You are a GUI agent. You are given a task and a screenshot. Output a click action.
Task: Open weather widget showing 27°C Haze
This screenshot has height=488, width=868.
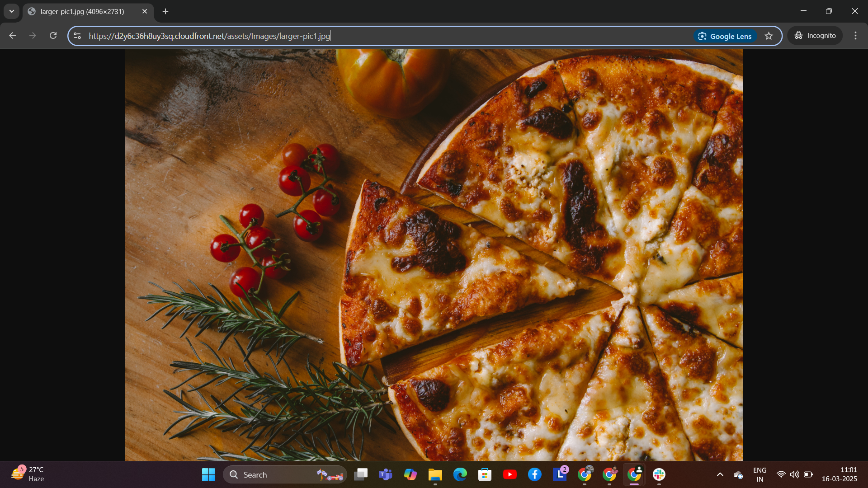[x=28, y=474]
